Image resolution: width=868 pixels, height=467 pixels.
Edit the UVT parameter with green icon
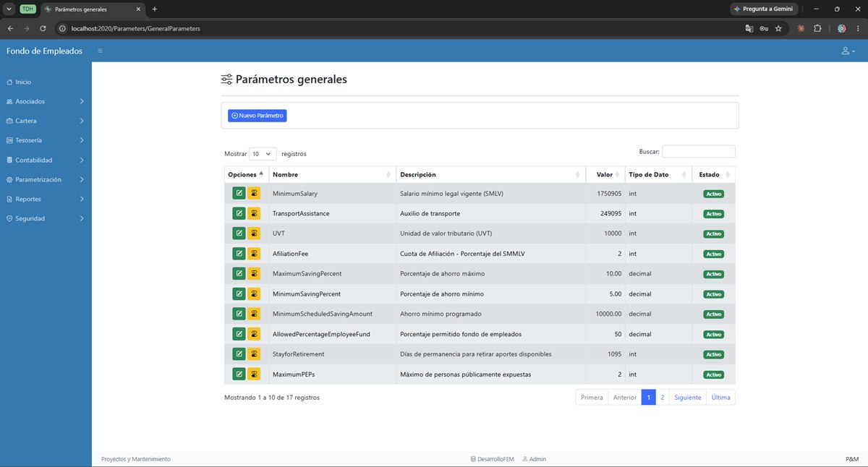coord(239,233)
